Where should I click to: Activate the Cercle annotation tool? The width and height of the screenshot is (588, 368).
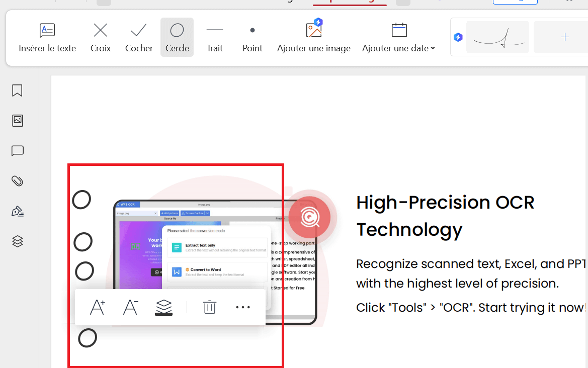[x=177, y=37]
